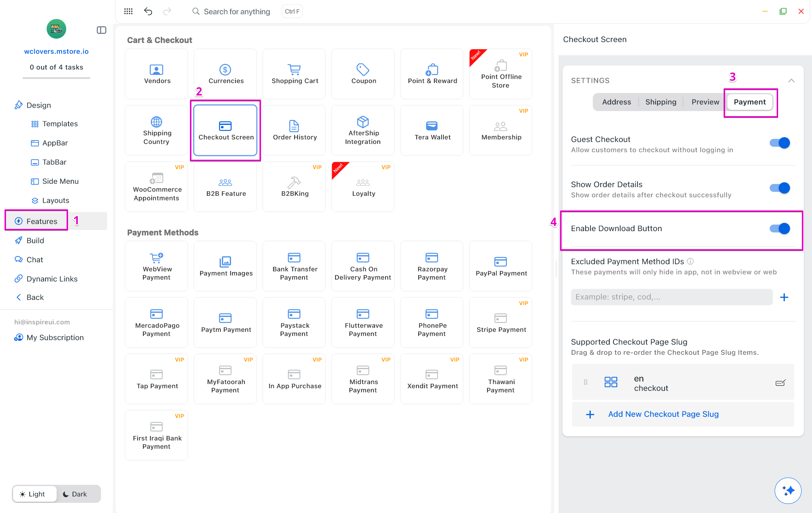The image size is (812, 513).
Task: Switch to Dark theme mode
Action: tap(75, 494)
